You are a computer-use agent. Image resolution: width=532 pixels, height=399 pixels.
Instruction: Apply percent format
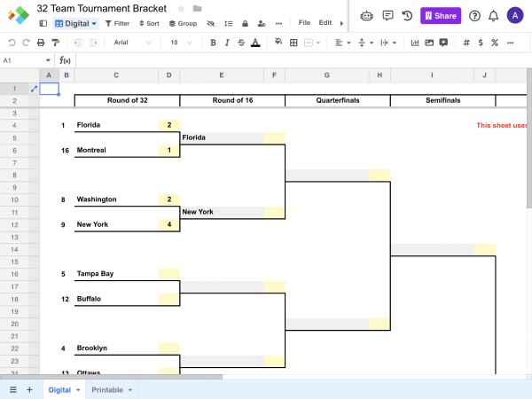pos(495,43)
